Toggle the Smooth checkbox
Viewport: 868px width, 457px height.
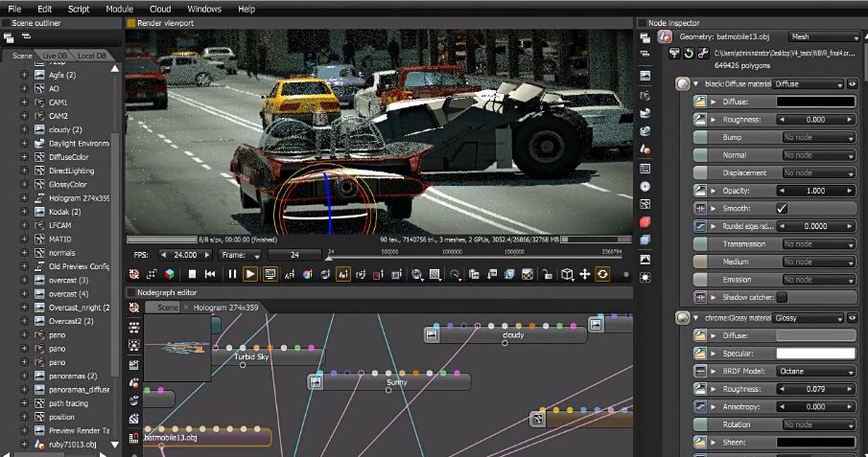(x=782, y=209)
